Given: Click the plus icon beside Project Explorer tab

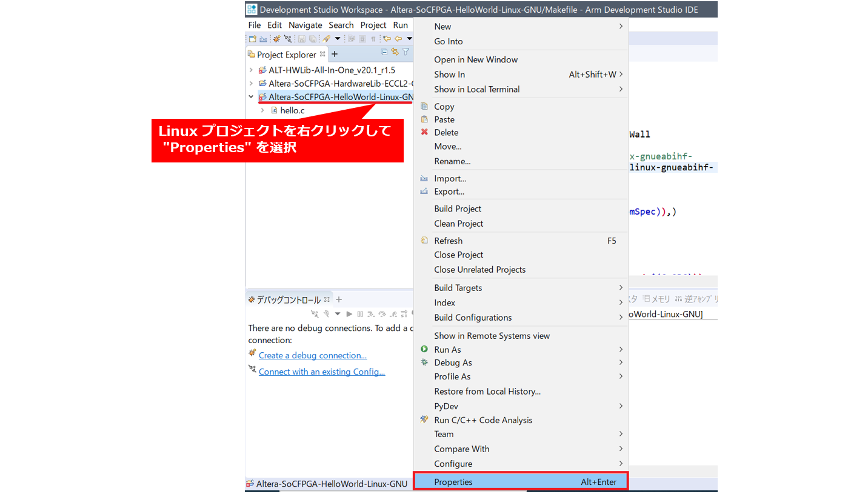Looking at the screenshot, I should click(335, 54).
